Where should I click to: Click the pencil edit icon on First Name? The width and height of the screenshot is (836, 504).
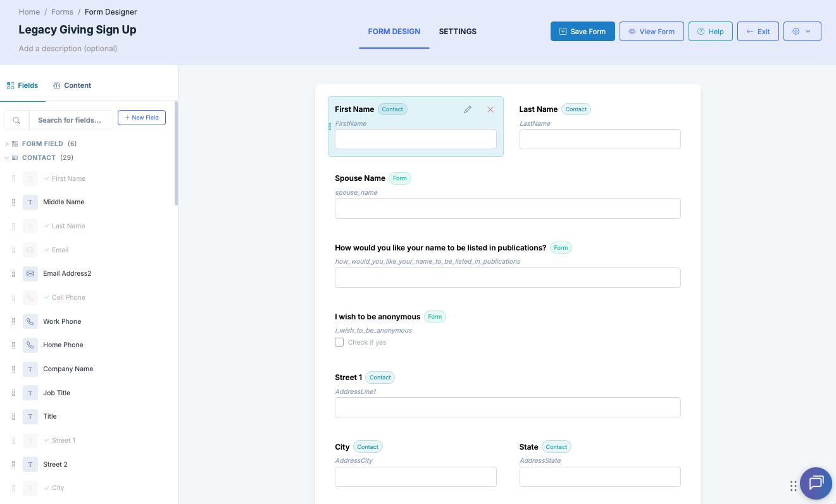point(468,109)
